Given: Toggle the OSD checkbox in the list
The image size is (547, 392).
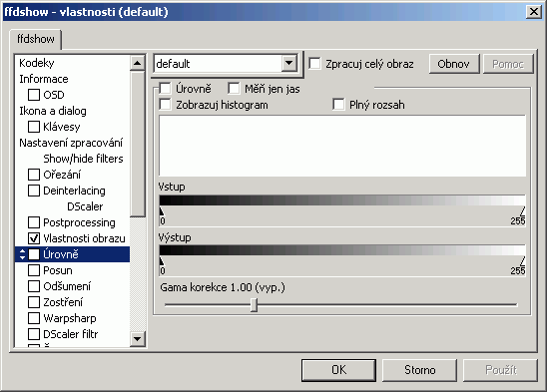Looking at the screenshot, I should click(34, 95).
